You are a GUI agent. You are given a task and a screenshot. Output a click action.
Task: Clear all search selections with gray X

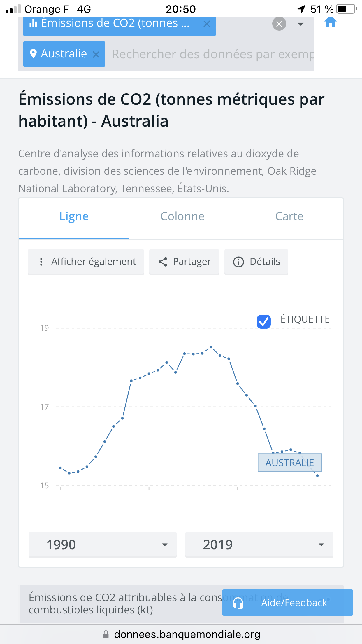(279, 24)
